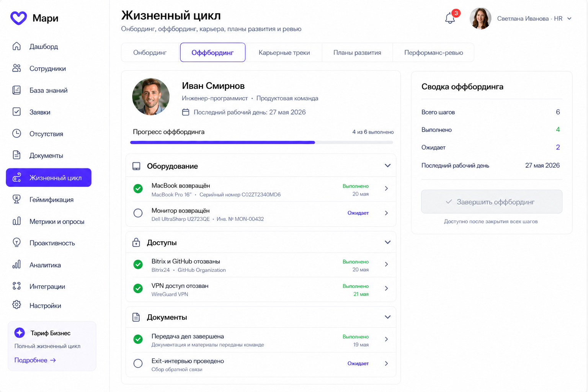This screenshot has height=392, width=588.
Task: Switch to the Карьерные треки tab
Action: [284, 52]
